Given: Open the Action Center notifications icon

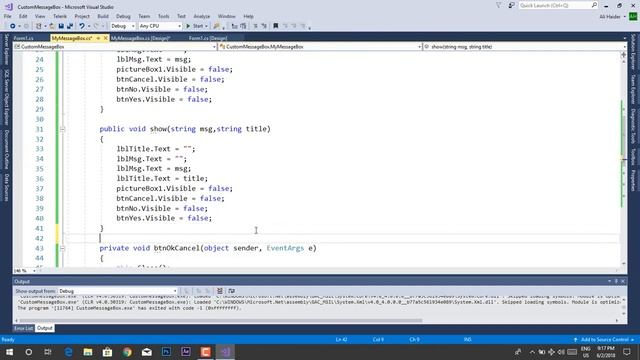Looking at the screenshot, I should [627, 352].
